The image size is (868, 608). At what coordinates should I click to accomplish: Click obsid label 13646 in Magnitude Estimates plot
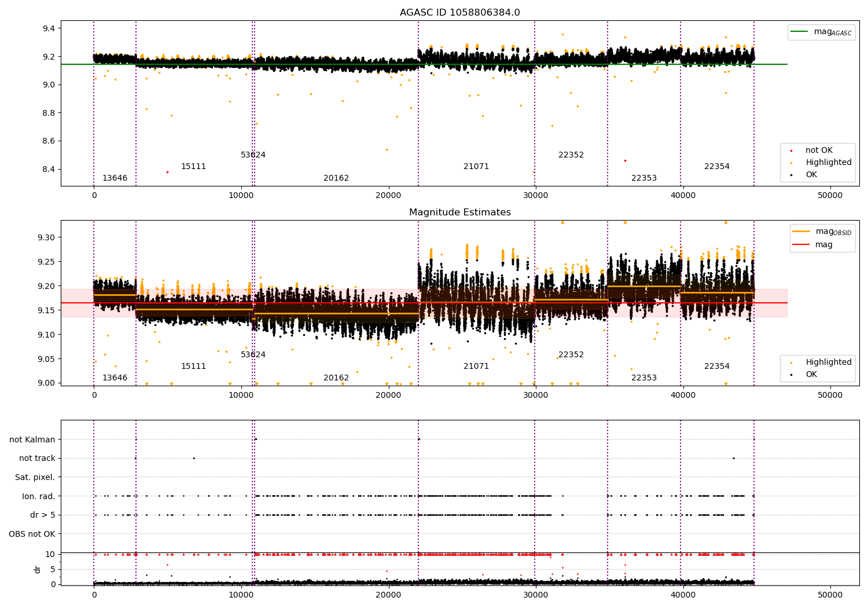(x=115, y=378)
